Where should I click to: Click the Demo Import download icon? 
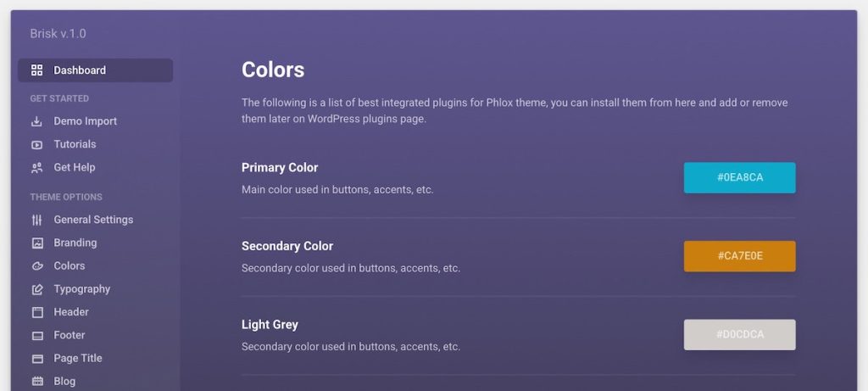click(x=37, y=121)
